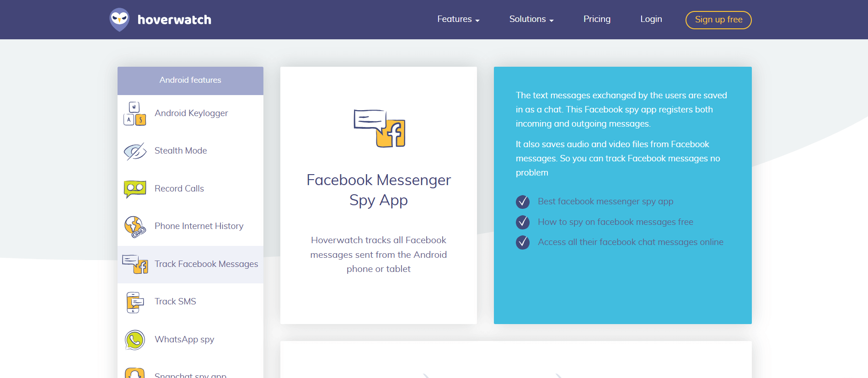This screenshot has width=868, height=378.
Task: Click checkmark beside How to spy on facebook
Action: 523,222
